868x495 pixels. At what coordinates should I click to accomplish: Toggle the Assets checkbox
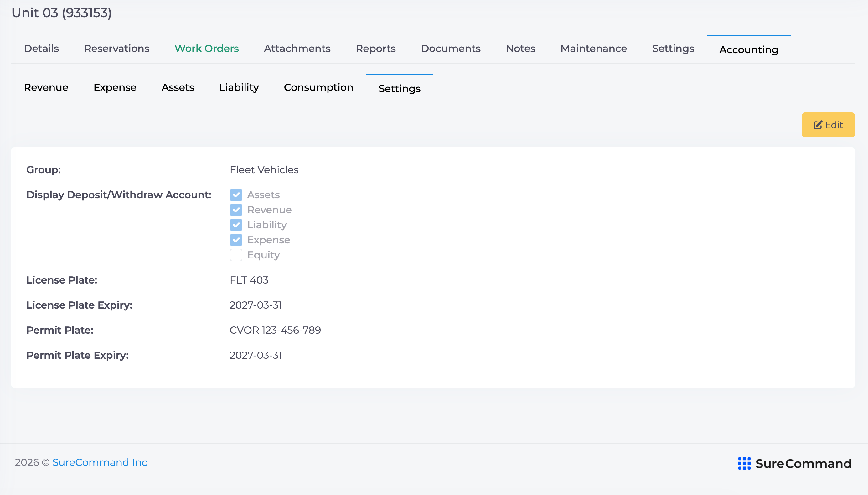pos(236,195)
